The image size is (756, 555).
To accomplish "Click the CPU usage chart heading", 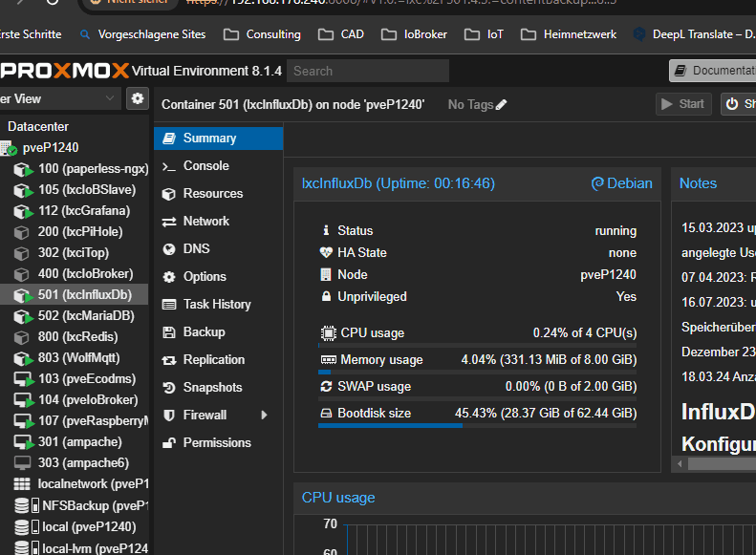I will [x=338, y=498].
